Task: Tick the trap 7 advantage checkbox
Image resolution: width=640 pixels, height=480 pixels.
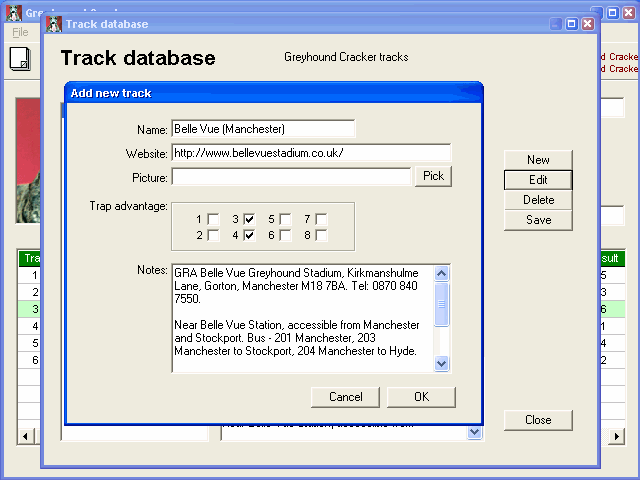Action: click(x=321, y=219)
